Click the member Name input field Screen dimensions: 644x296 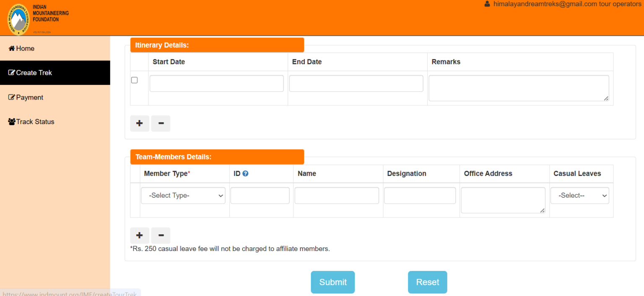pos(337,196)
